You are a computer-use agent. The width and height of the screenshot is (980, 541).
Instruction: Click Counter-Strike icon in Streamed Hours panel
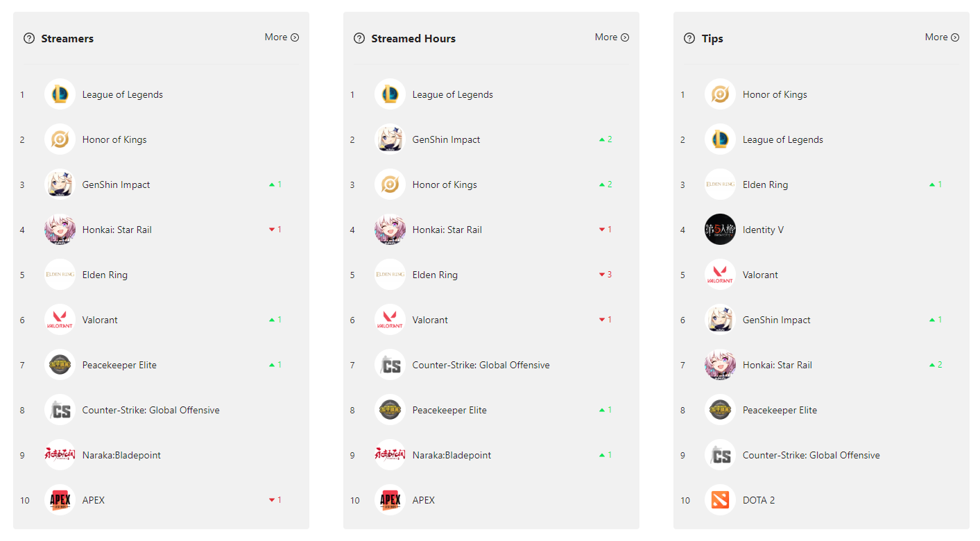[390, 365]
